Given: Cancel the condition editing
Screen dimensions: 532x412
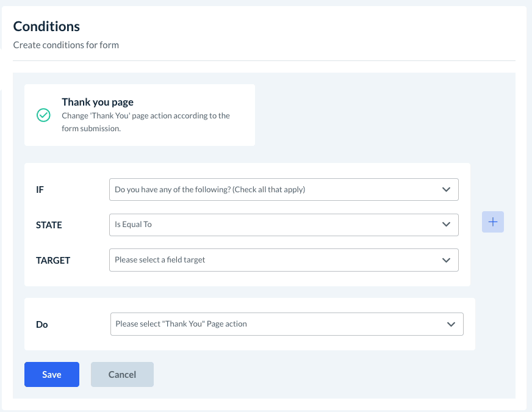Looking at the screenshot, I should 122,375.
